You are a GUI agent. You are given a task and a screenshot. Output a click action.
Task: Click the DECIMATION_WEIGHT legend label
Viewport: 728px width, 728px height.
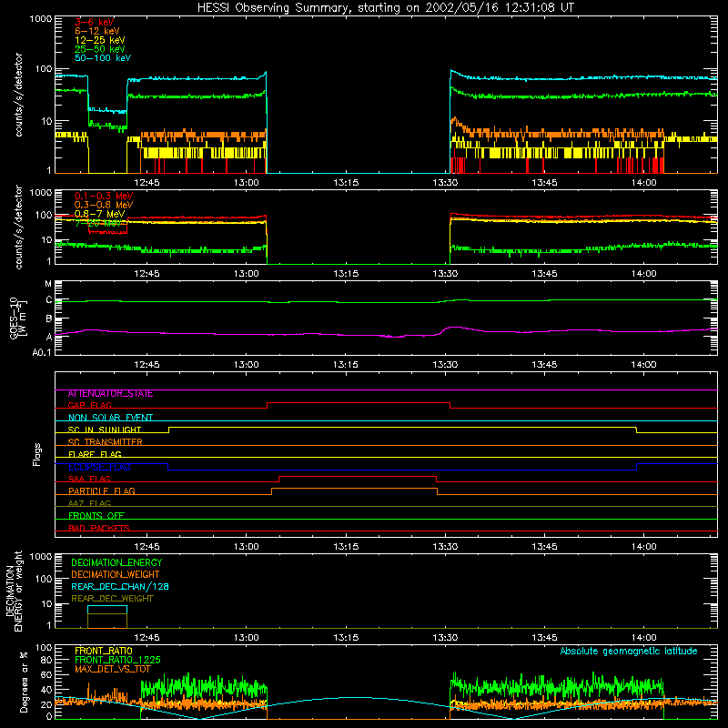click(116, 575)
